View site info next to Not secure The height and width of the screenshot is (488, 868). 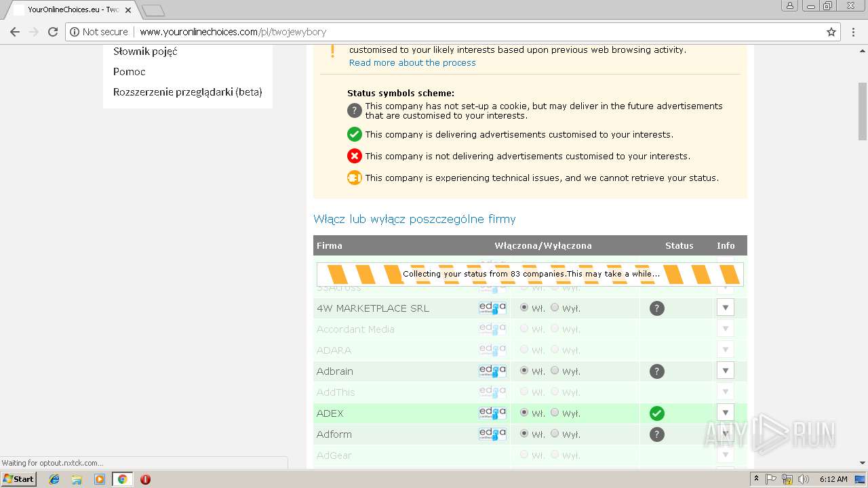tap(75, 32)
